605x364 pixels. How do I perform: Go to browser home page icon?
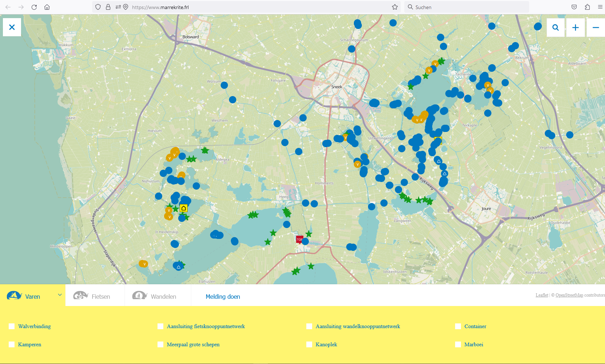point(47,7)
